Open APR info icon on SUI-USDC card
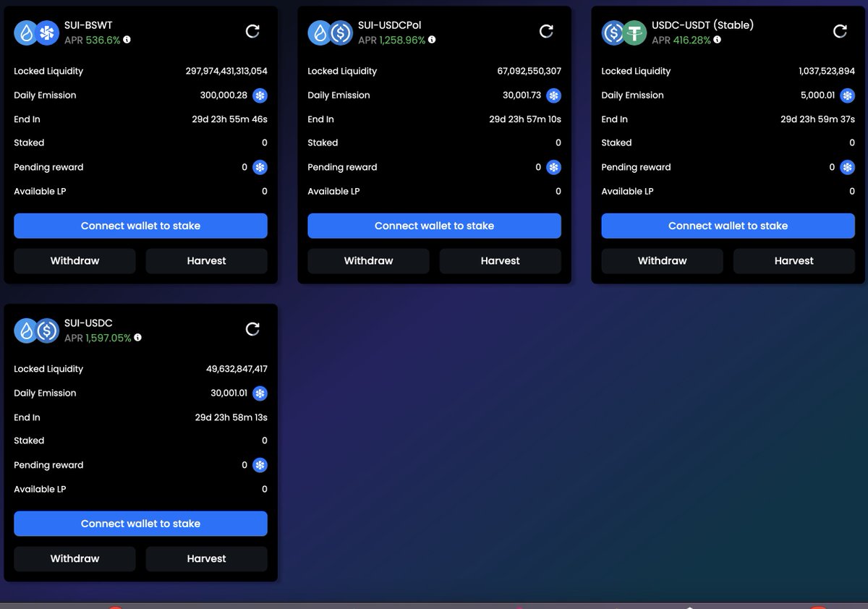The width and height of the screenshot is (868, 609). [x=137, y=338]
